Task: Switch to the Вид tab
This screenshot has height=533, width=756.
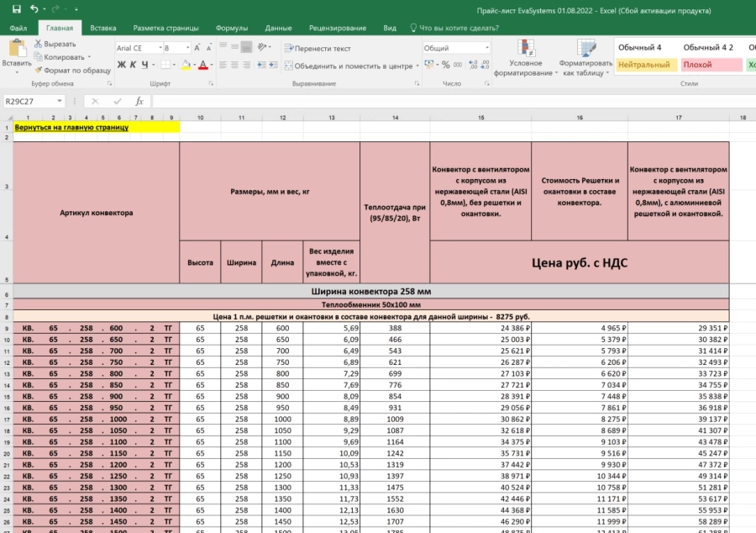Action: coord(390,28)
